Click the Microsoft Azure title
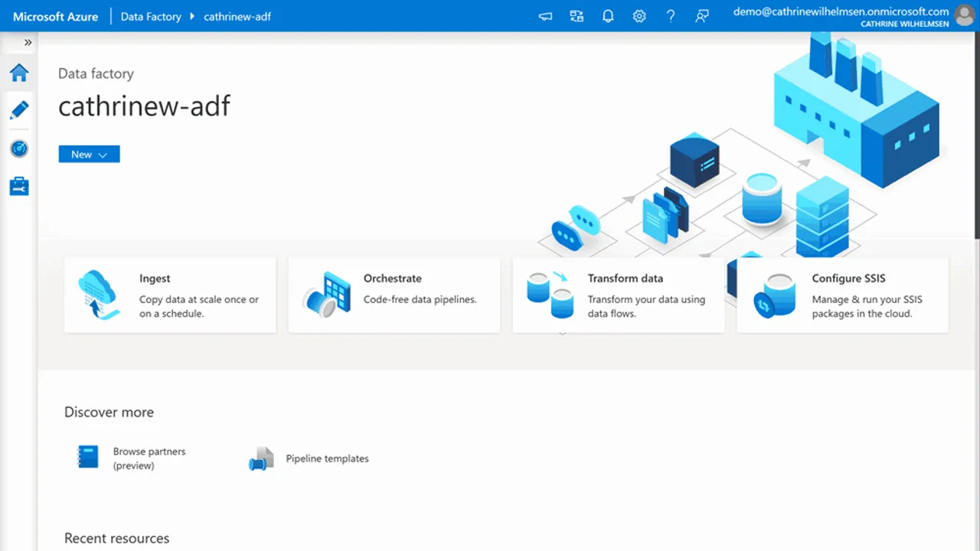The width and height of the screenshot is (980, 551). click(x=55, y=16)
